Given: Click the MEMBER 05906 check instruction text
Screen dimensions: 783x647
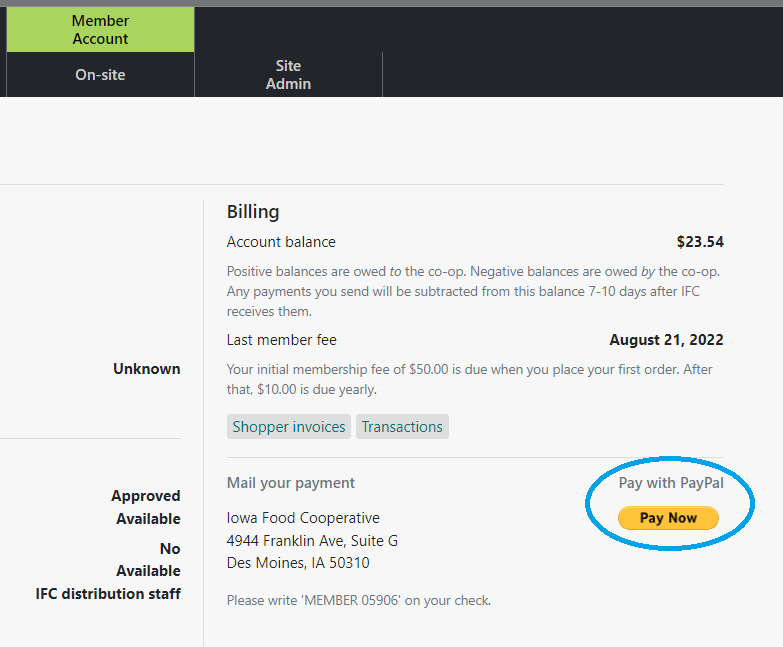Looking at the screenshot, I should point(358,601).
